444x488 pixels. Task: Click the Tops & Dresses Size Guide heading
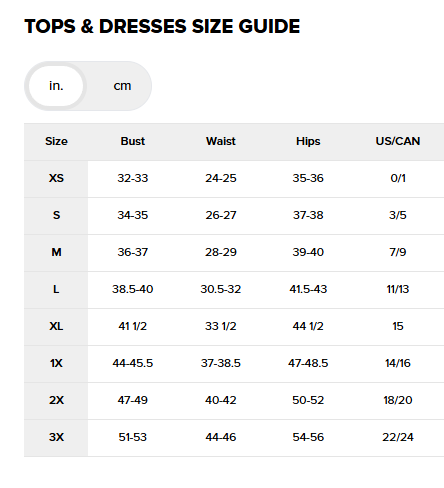pyautogui.click(x=162, y=26)
